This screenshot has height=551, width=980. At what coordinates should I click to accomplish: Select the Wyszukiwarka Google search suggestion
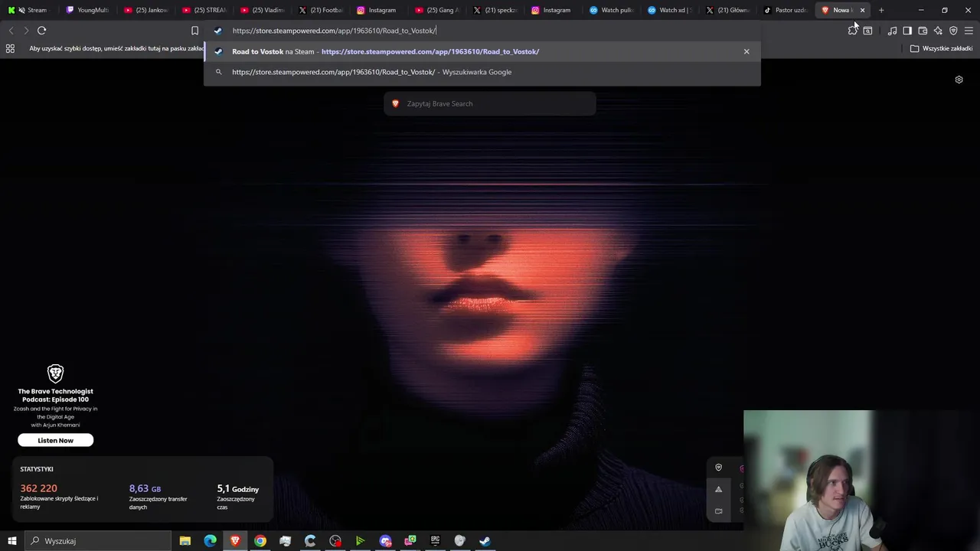point(482,72)
